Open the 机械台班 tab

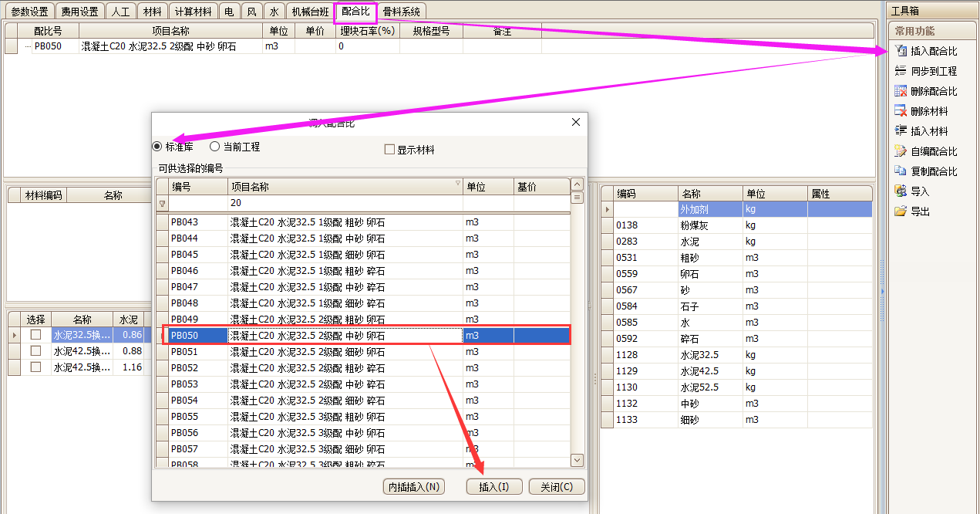(311, 12)
